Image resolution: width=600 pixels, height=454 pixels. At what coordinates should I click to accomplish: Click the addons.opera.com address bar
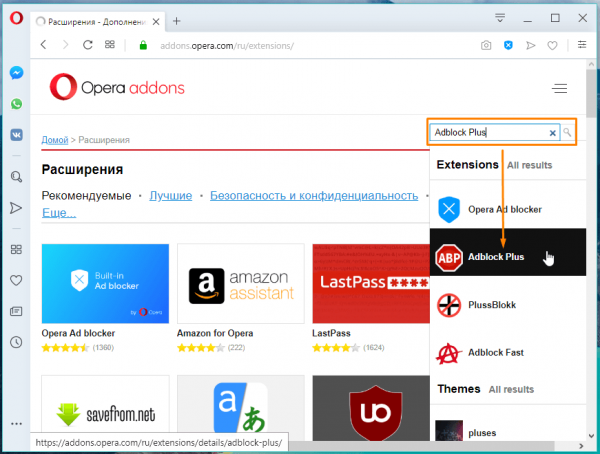227,46
